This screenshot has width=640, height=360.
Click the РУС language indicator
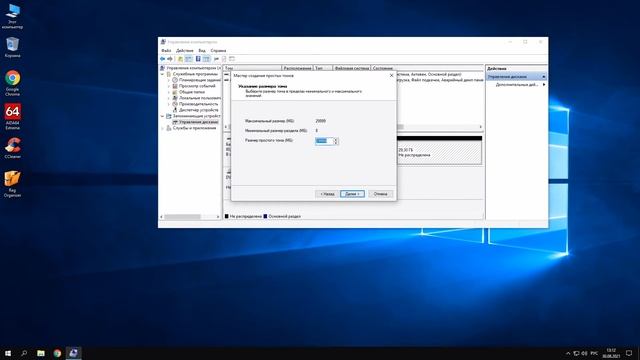click(594, 353)
